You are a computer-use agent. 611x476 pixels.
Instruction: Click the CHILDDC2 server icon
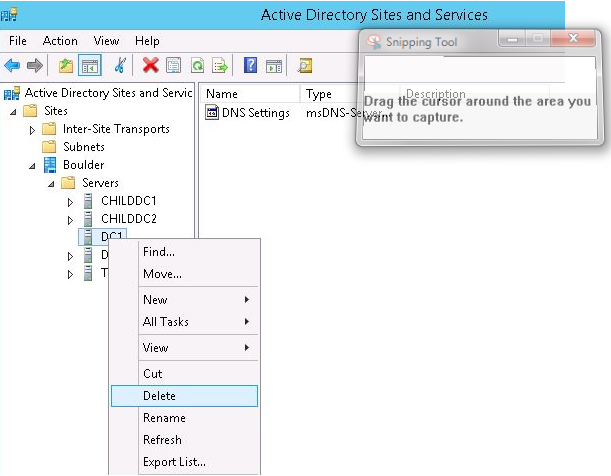click(88, 219)
